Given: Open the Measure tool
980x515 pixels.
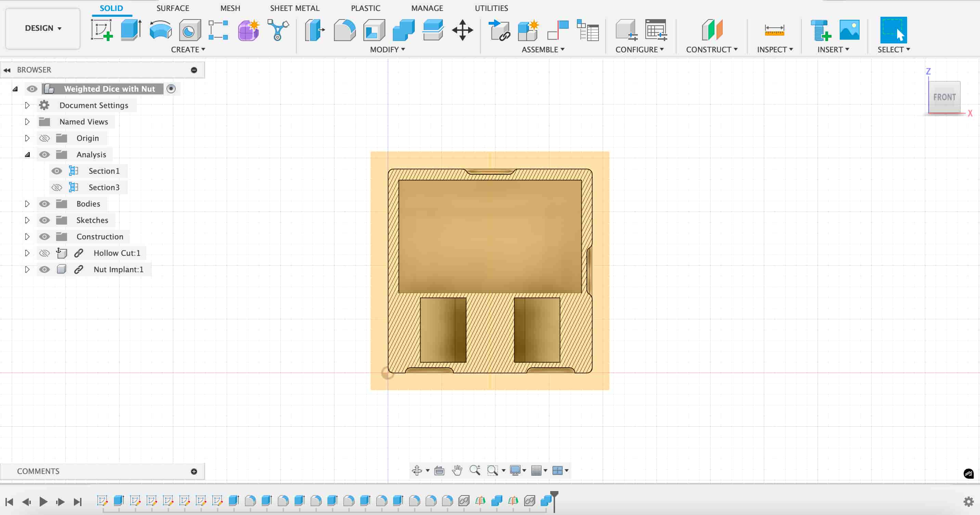Looking at the screenshot, I should (774, 30).
